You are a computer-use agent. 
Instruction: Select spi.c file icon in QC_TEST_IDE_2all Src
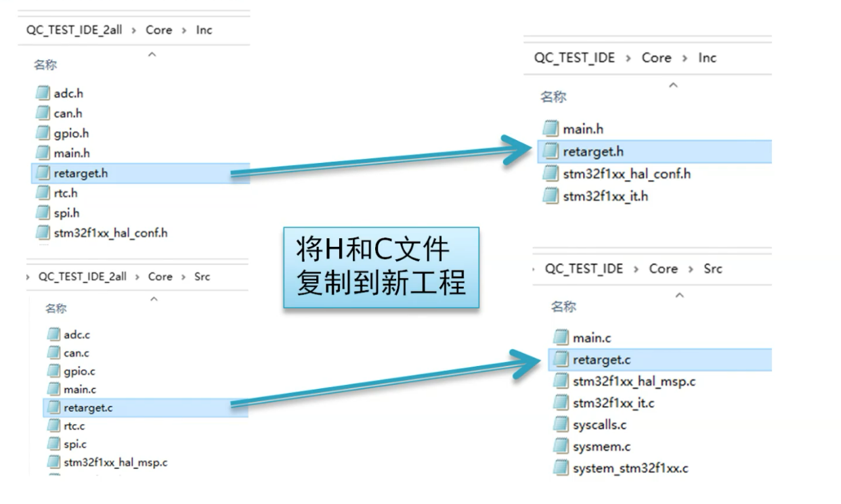(53, 444)
